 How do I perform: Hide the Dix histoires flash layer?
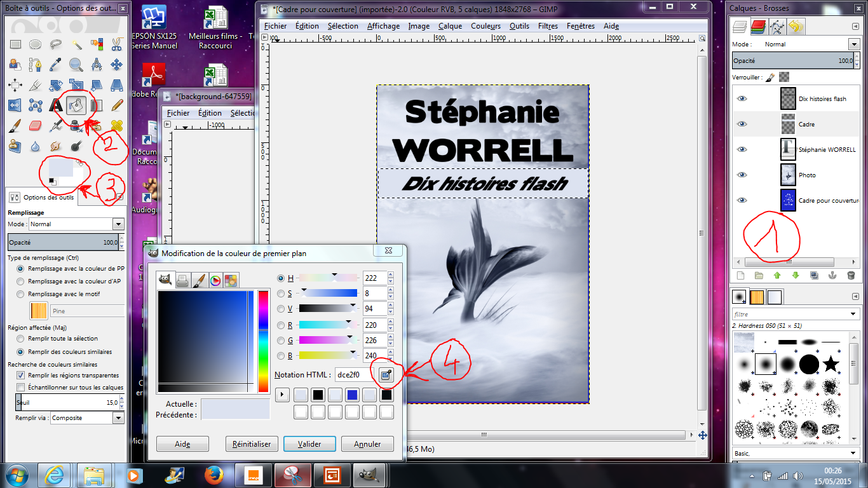coord(742,99)
